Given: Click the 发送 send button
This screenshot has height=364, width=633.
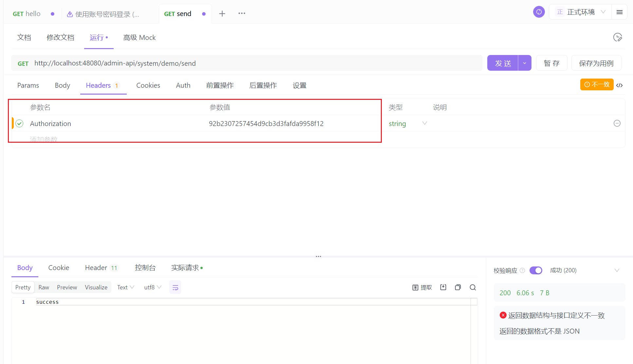Looking at the screenshot, I should pyautogui.click(x=503, y=63).
